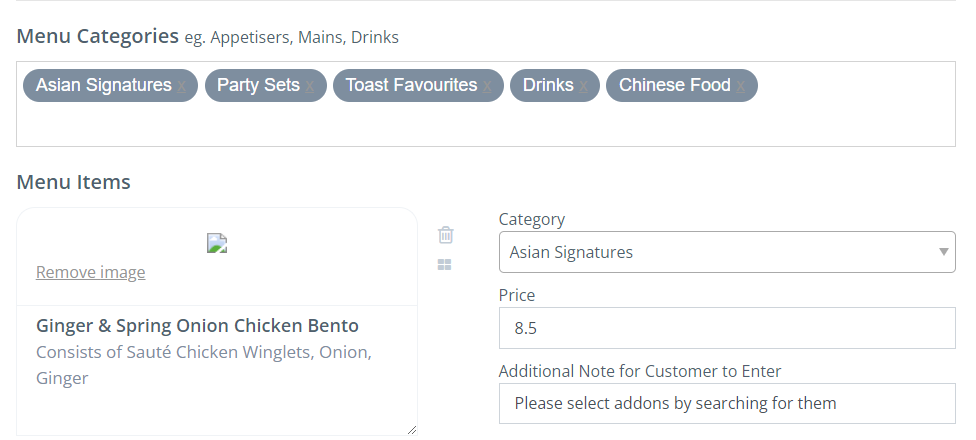Screen dimensions: 976x440
Task: Select the Asian Signatures tag label
Action: pyautogui.click(x=103, y=86)
